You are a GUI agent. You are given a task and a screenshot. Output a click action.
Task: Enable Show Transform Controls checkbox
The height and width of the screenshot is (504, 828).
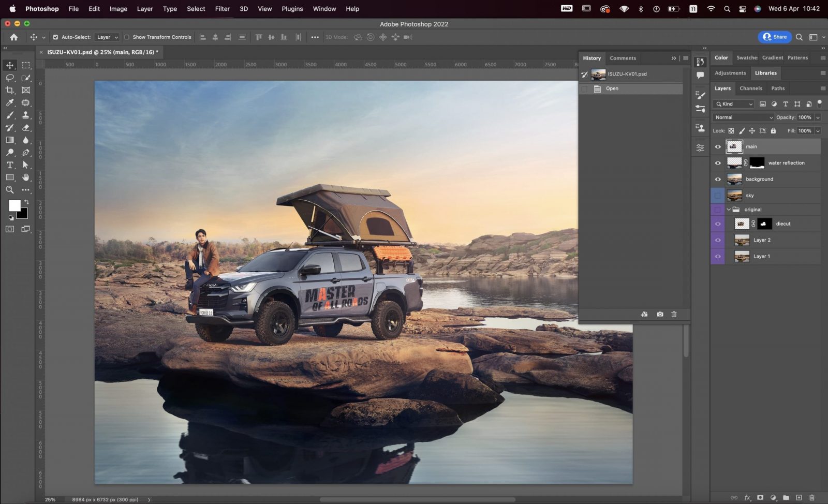click(127, 37)
